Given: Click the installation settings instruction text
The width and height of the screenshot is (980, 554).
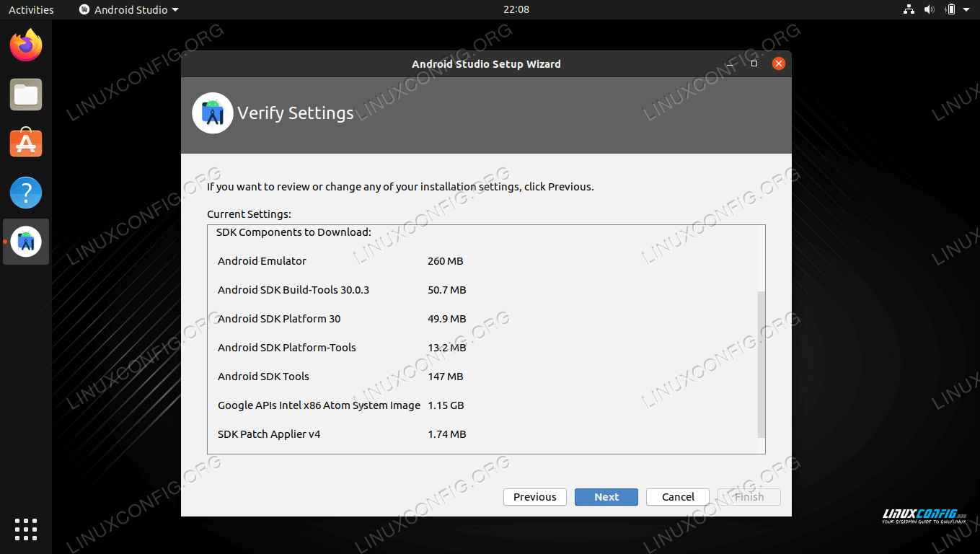Looking at the screenshot, I should tap(400, 187).
